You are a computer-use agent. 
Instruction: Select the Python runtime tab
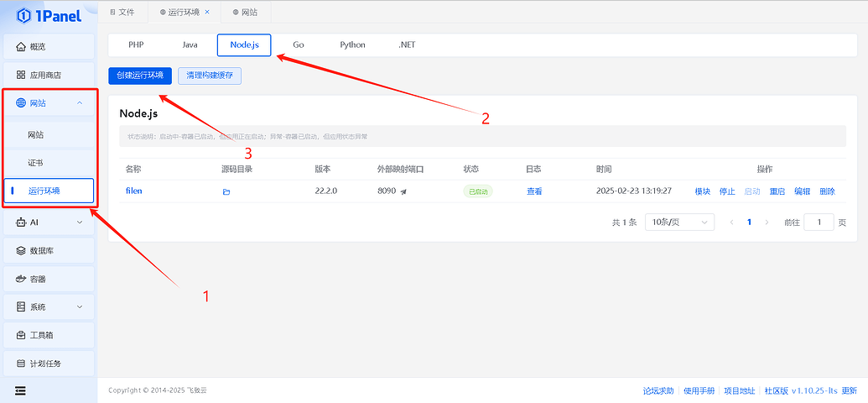point(352,44)
